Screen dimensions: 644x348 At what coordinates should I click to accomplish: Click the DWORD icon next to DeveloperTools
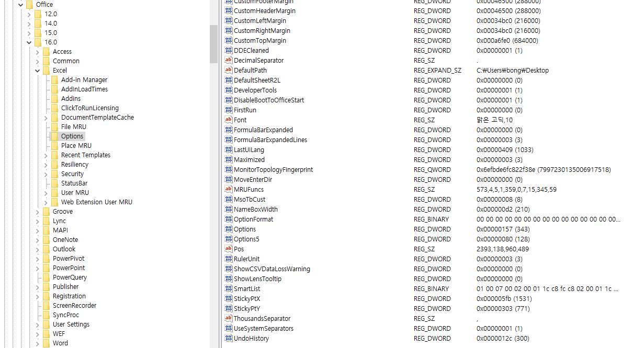228,90
